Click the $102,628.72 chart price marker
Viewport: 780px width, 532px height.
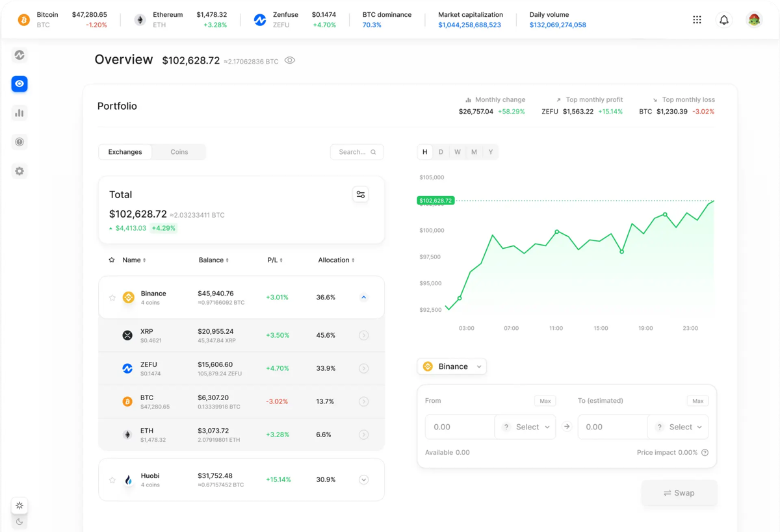click(x=435, y=201)
